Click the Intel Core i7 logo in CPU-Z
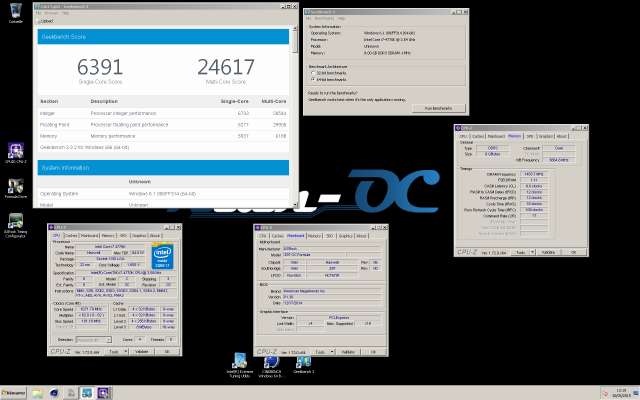Screen dimensions: 640x400 click(162, 256)
